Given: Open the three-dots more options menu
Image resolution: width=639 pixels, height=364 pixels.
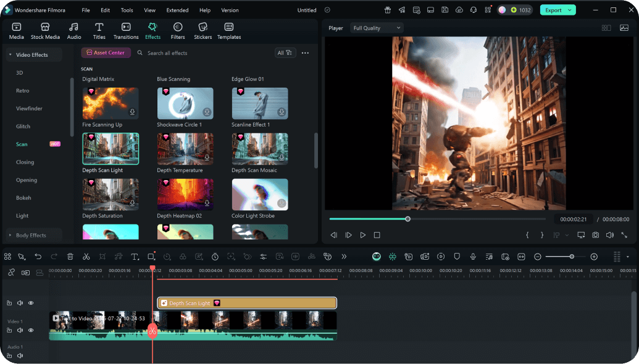Looking at the screenshot, I should 305,53.
